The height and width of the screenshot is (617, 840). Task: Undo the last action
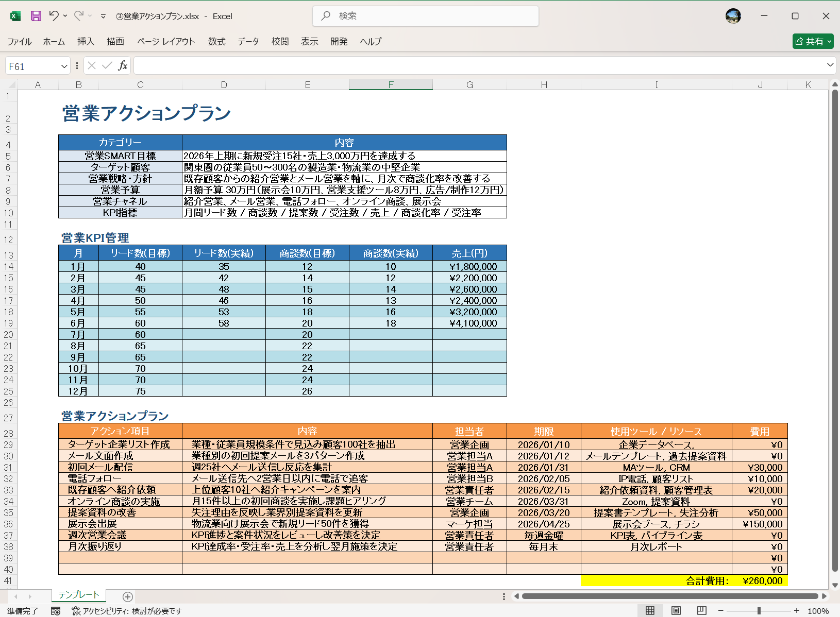pyautogui.click(x=54, y=16)
